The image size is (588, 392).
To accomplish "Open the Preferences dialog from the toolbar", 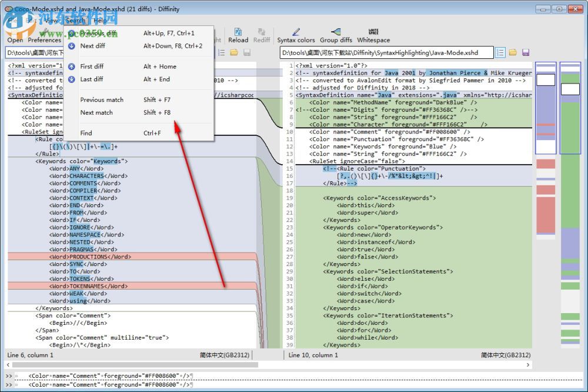I will click(44, 39).
